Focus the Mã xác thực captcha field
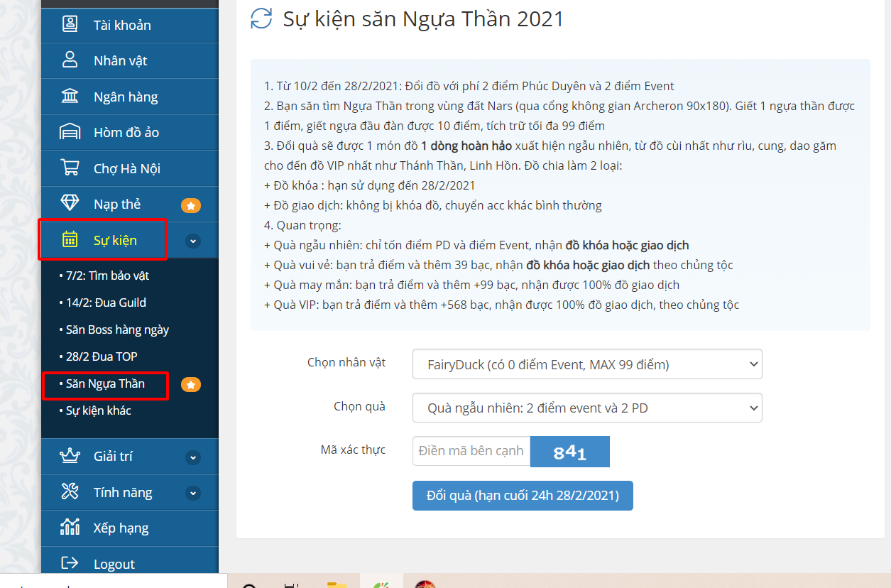This screenshot has width=891, height=588. 471,452
